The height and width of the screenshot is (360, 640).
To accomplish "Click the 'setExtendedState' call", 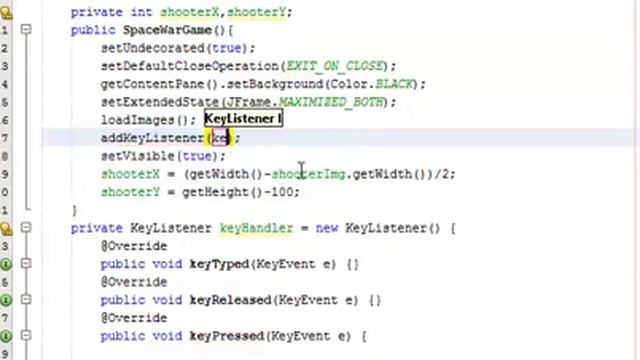I will 160,102.
